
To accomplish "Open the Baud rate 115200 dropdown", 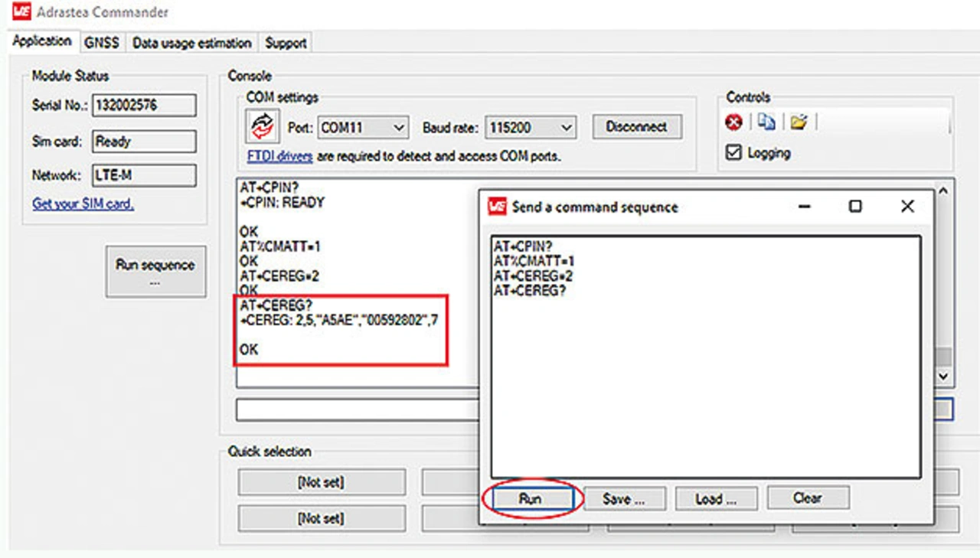I will 567,128.
